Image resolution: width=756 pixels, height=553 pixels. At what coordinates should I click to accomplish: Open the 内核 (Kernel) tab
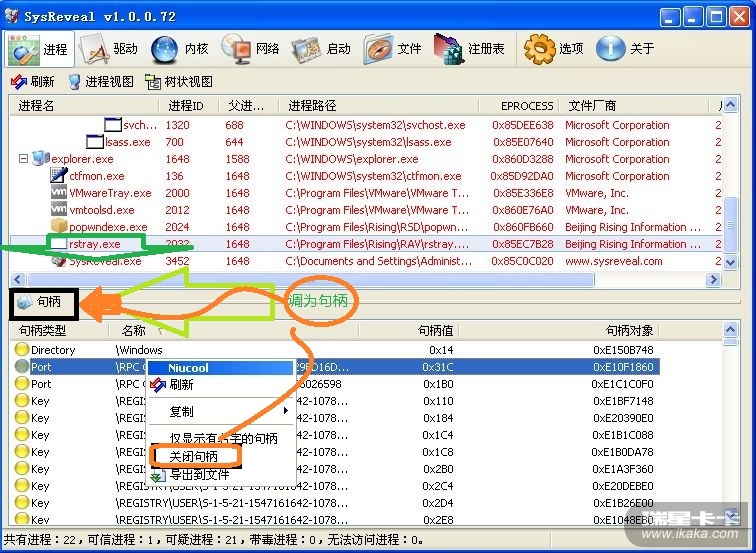[x=179, y=49]
